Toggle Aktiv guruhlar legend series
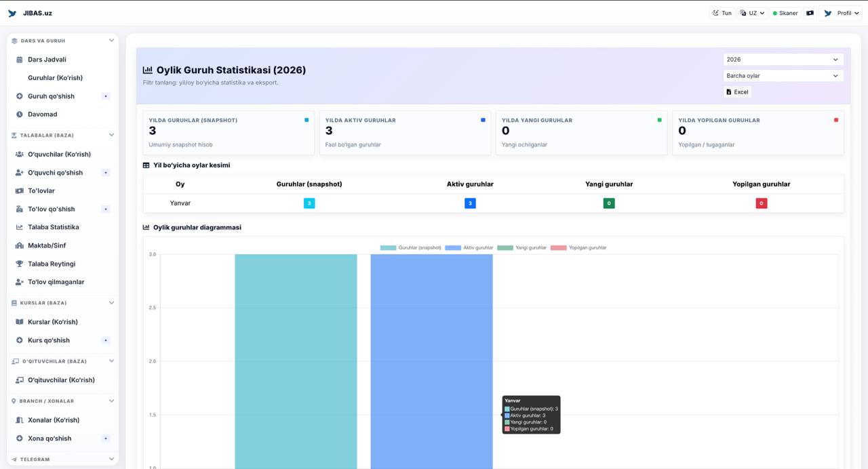Viewport: 868px width, 469px height. click(469, 248)
